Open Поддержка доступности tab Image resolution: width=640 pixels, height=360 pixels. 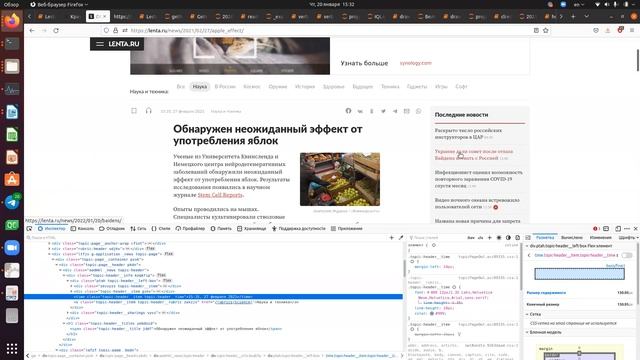298,229
